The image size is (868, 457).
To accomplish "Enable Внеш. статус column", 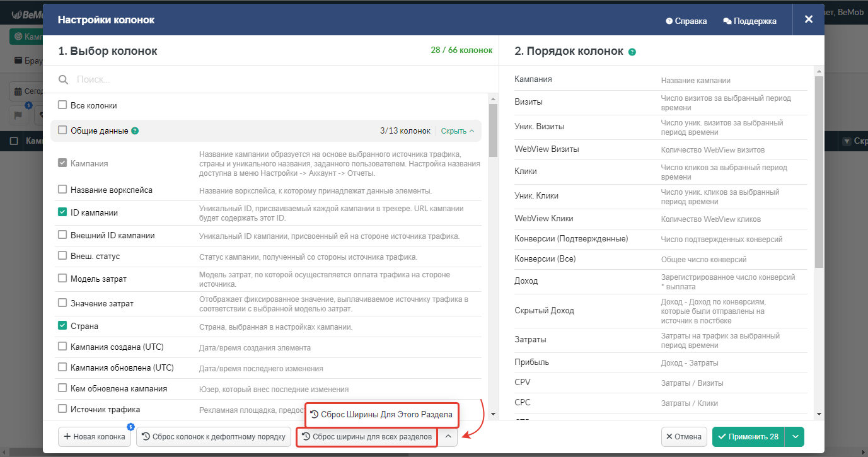I will click(x=62, y=255).
